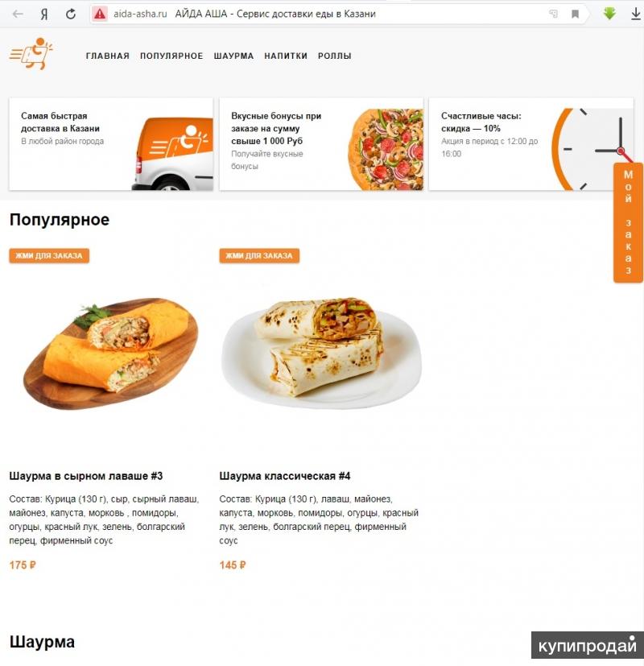The height and width of the screenshot is (666, 644).
Task: Click the green arrow extension icon
Action: [x=609, y=14]
